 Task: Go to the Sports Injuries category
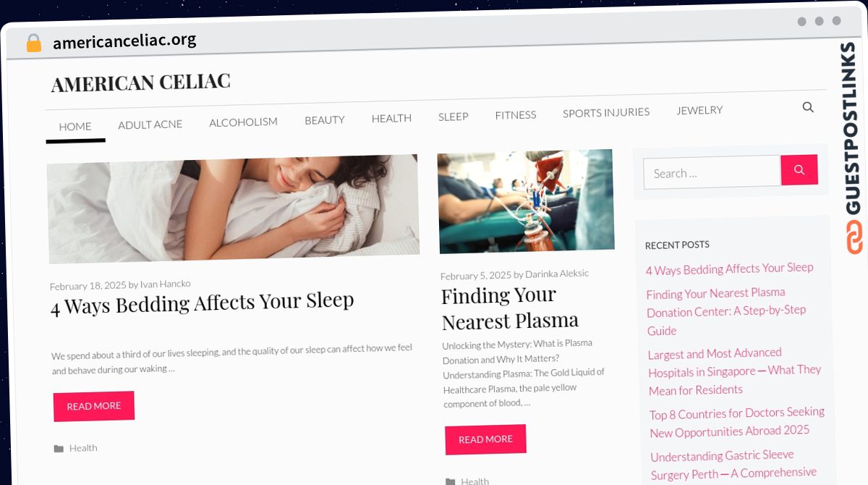[x=606, y=112]
